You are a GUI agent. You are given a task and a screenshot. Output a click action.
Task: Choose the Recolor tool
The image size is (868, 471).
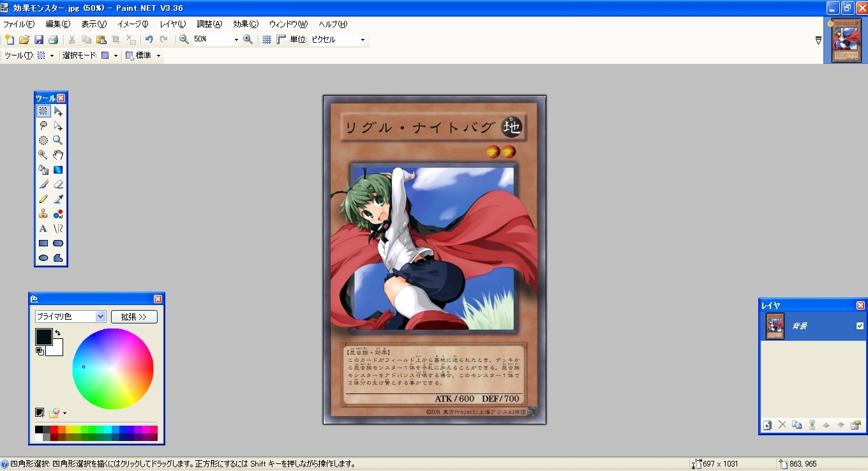58,214
